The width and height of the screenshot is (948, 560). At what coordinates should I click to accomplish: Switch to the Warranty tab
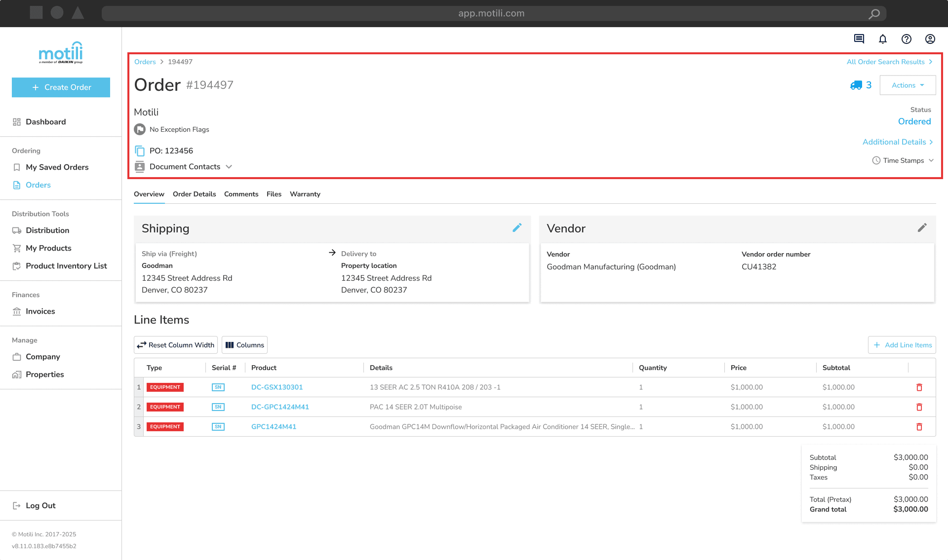pyautogui.click(x=305, y=194)
